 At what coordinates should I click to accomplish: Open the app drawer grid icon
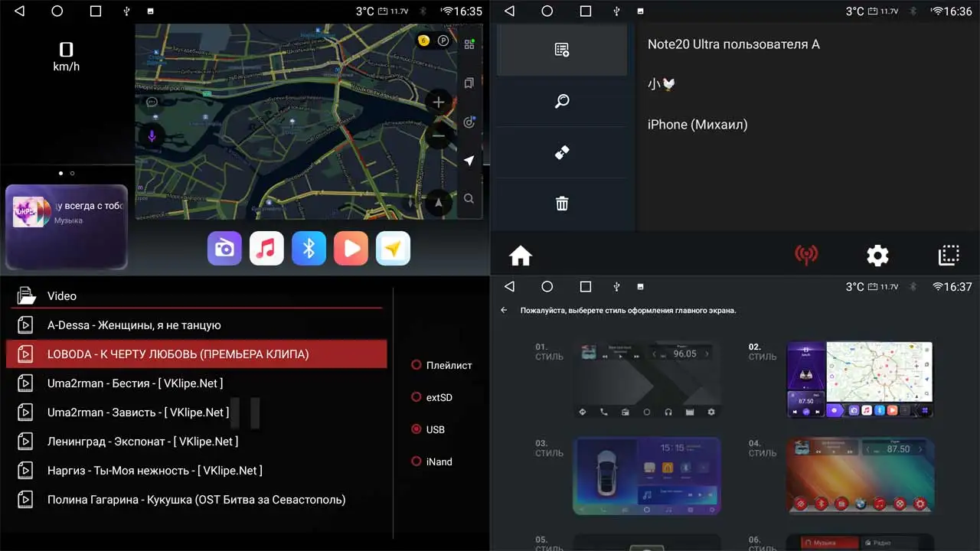click(x=469, y=44)
